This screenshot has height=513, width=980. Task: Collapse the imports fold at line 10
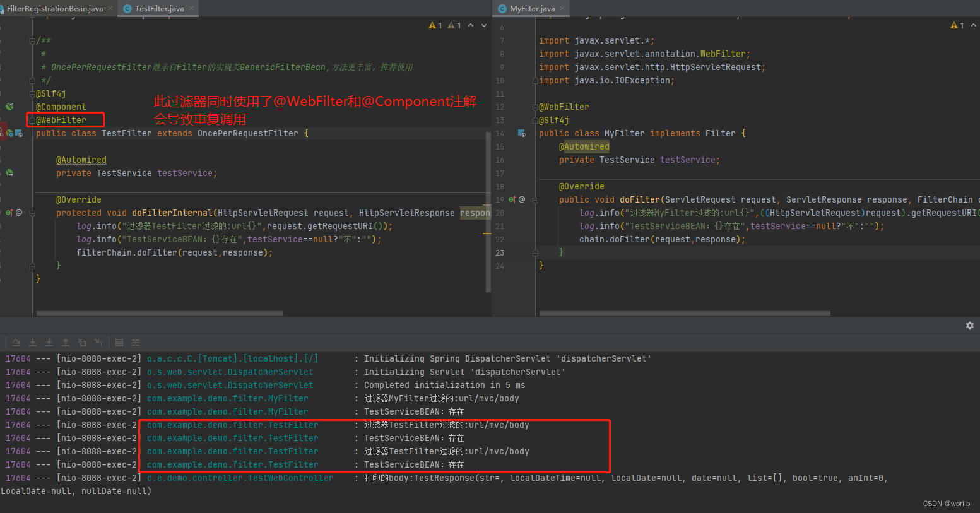(535, 81)
